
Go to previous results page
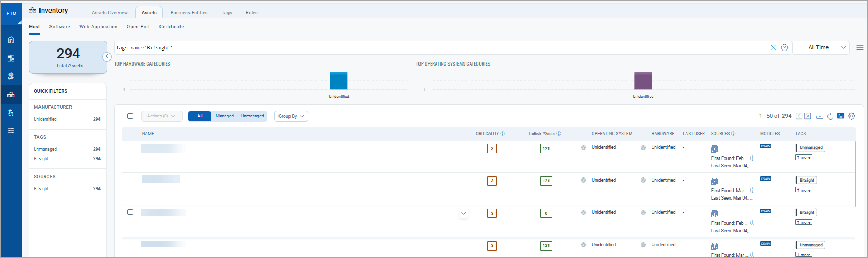[799, 116]
